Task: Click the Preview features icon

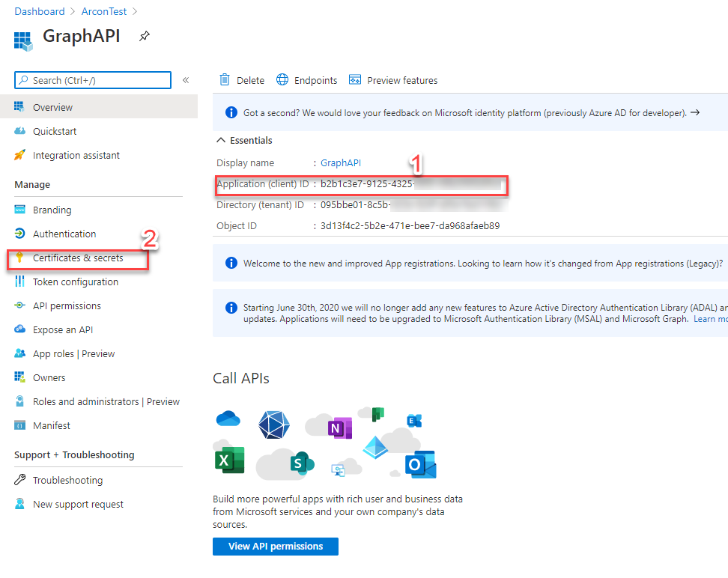Action: pyautogui.click(x=355, y=80)
